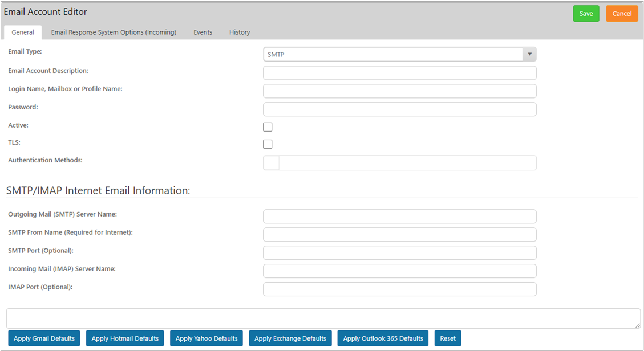The width and height of the screenshot is (644, 351).
Task: Focus the Email Account Description field
Action: pos(400,73)
